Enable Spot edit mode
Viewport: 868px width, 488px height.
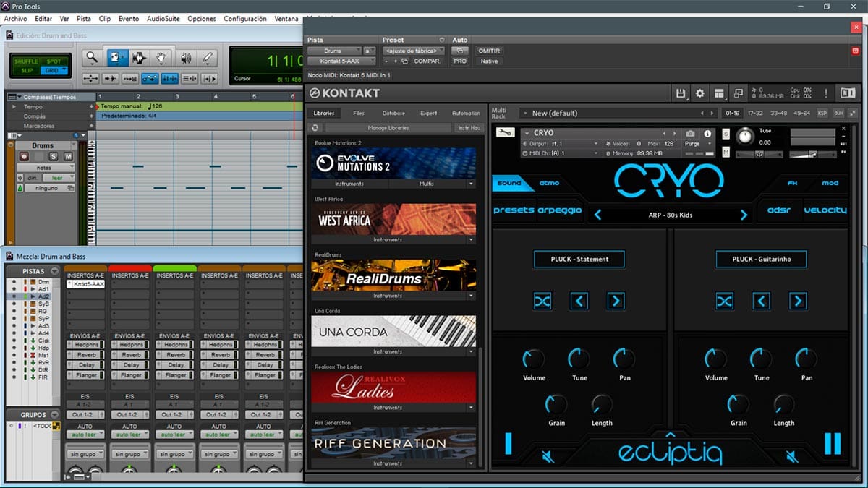(54, 61)
